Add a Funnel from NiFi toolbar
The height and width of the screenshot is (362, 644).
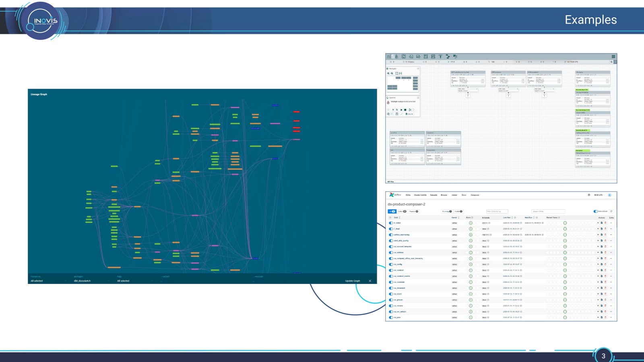(x=440, y=56)
